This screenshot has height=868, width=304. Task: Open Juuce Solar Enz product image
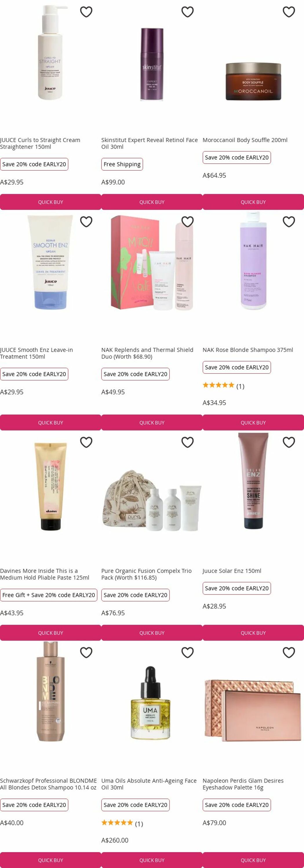tap(253, 481)
